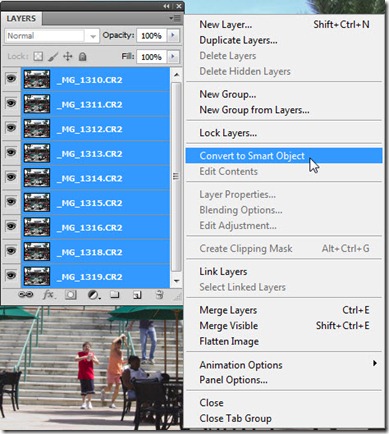Screen dimensions: 389x434
Task: Select layer name _MG_1311.CR2
Action: 90,105
